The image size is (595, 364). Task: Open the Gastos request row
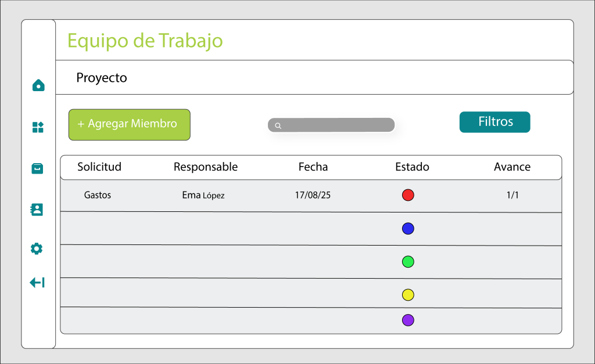click(311, 196)
